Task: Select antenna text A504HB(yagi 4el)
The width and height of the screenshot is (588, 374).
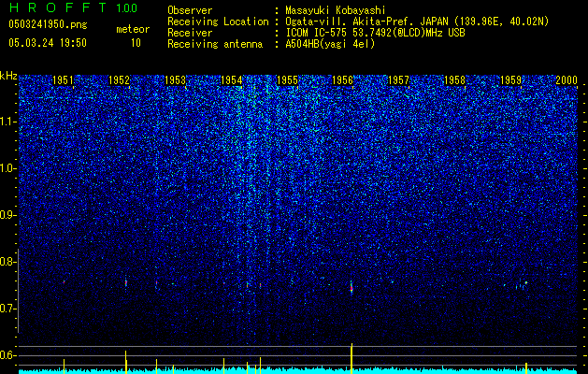Action: click(330, 44)
